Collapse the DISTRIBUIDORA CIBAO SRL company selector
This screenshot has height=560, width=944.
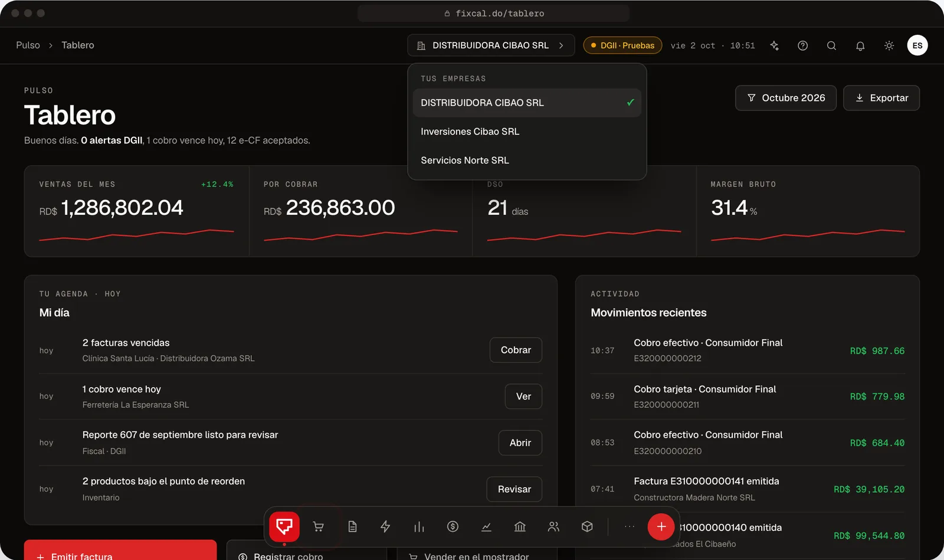coord(491,45)
